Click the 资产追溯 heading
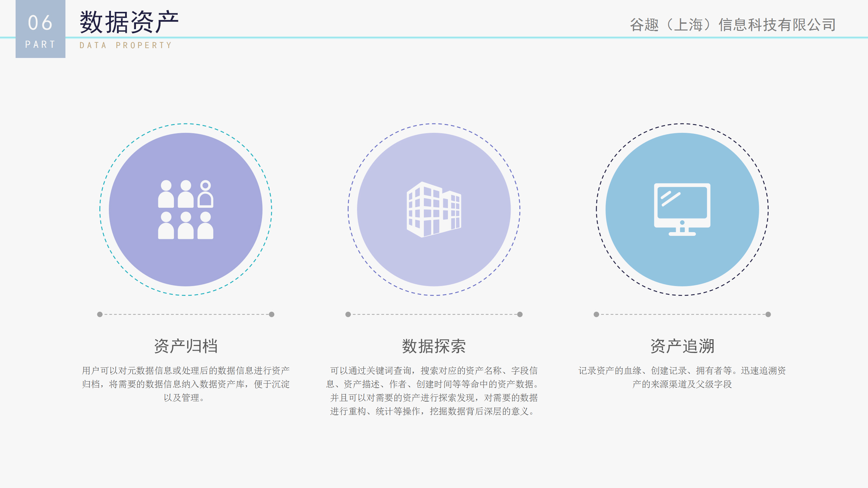The image size is (868, 488). (682, 346)
